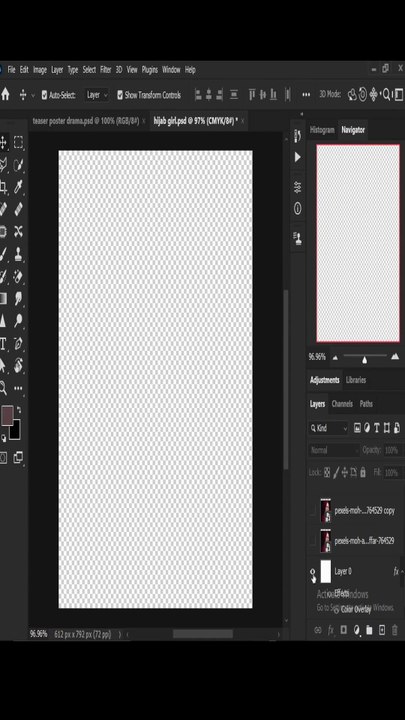Toggle Show Transform Controls checkbox

120,95
